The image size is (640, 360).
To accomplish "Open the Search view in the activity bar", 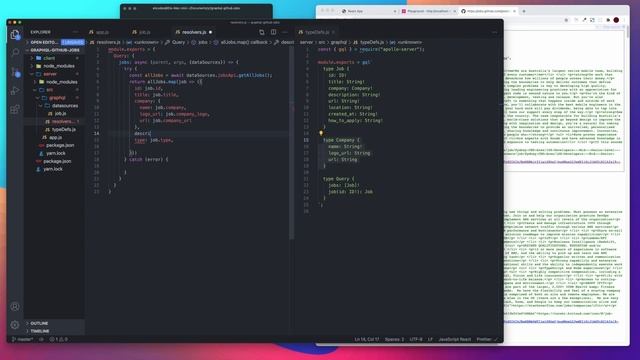I will [x=15, y=53].
